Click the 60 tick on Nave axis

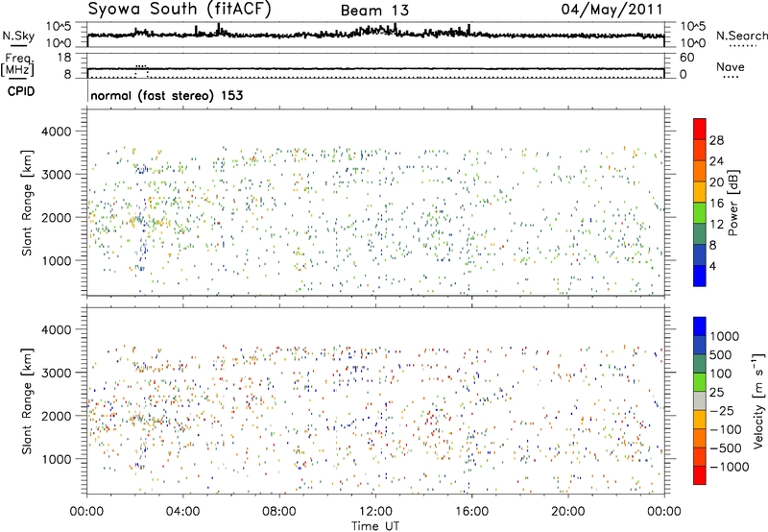coord(686,58)
